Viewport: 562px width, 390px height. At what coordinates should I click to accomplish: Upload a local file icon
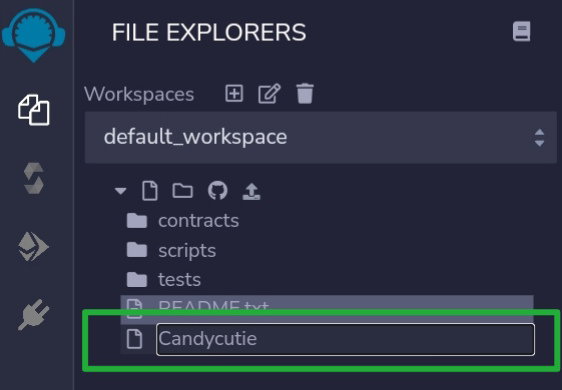(x=252, y=191)
